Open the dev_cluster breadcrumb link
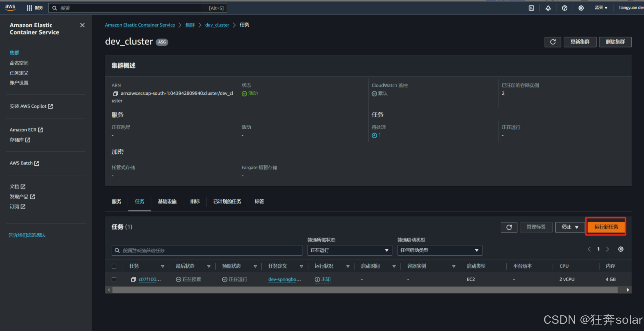The width and height of the screenshot is (644, 331). point(217,25)
